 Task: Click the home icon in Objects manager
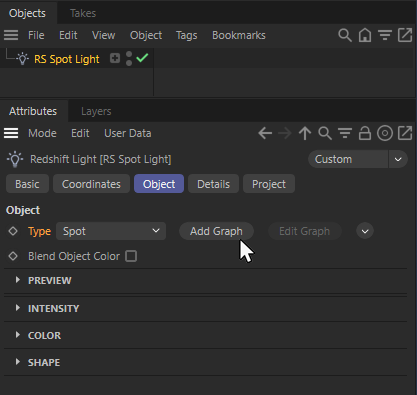[x=365, y=35]
